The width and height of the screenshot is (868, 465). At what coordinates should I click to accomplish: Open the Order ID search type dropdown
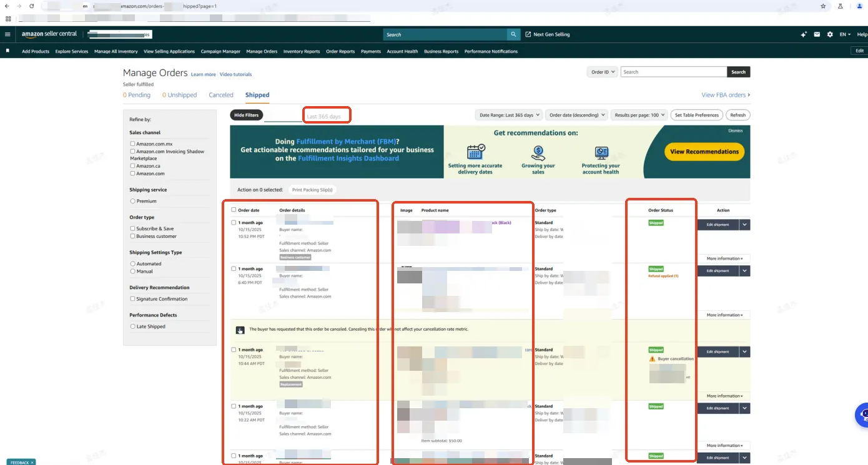(603, 72)
